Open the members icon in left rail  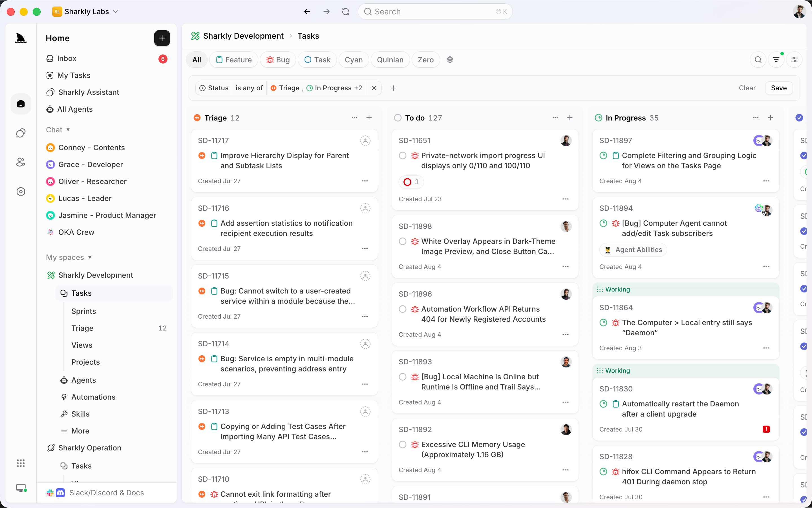[21, 162]
